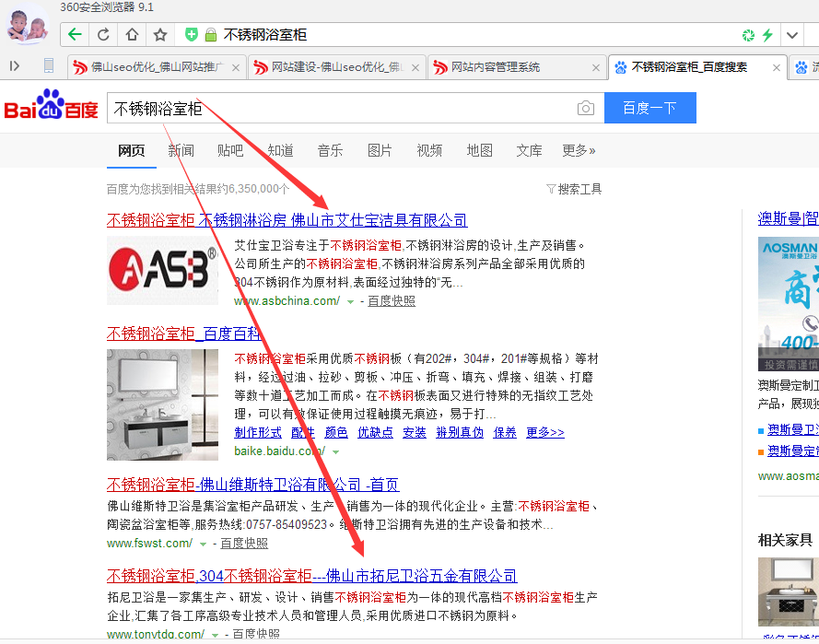Click the bathroom cabinet baike thumbnail

click(162, 404)
